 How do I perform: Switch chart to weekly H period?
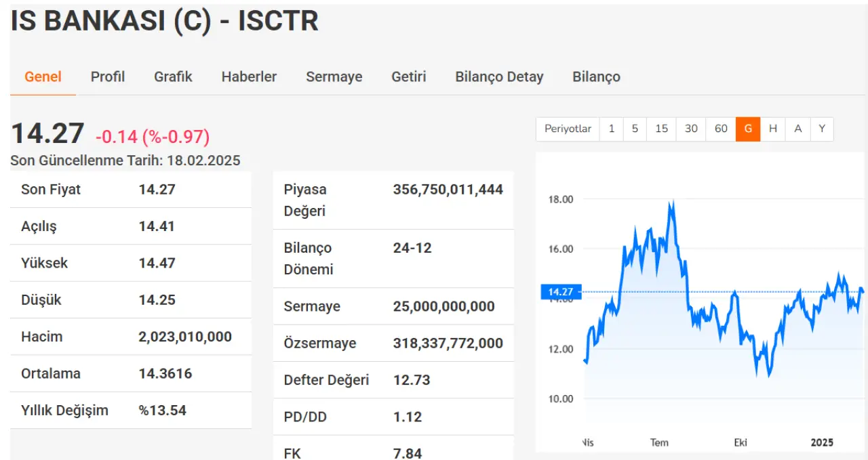[772, 129]
